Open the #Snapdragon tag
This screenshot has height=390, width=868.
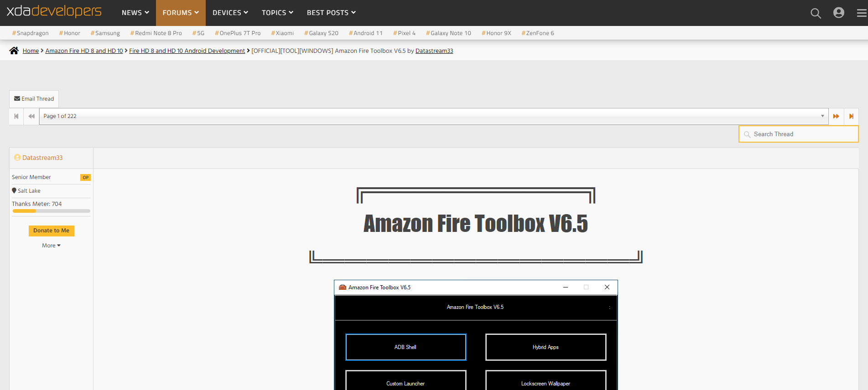(x=31, y=33)
